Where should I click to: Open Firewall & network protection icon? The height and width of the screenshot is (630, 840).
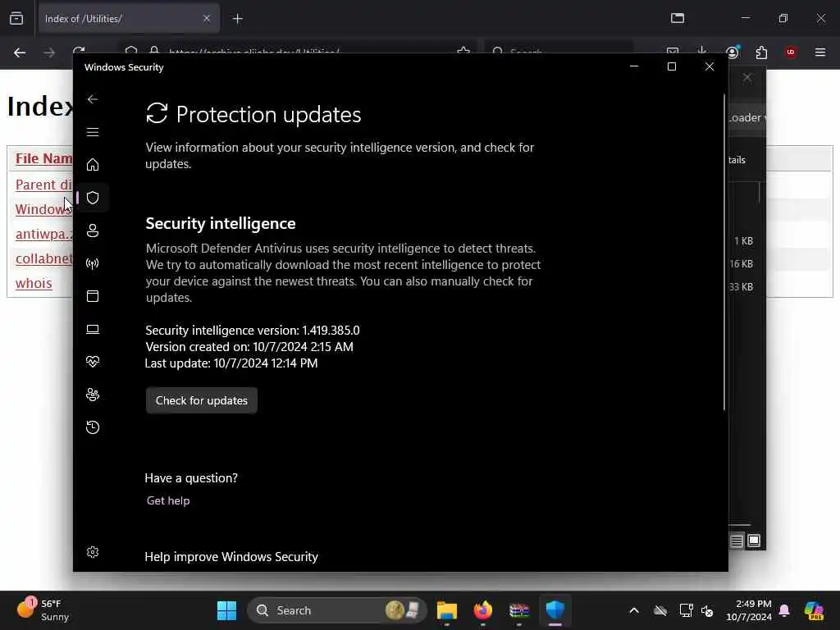93,263
